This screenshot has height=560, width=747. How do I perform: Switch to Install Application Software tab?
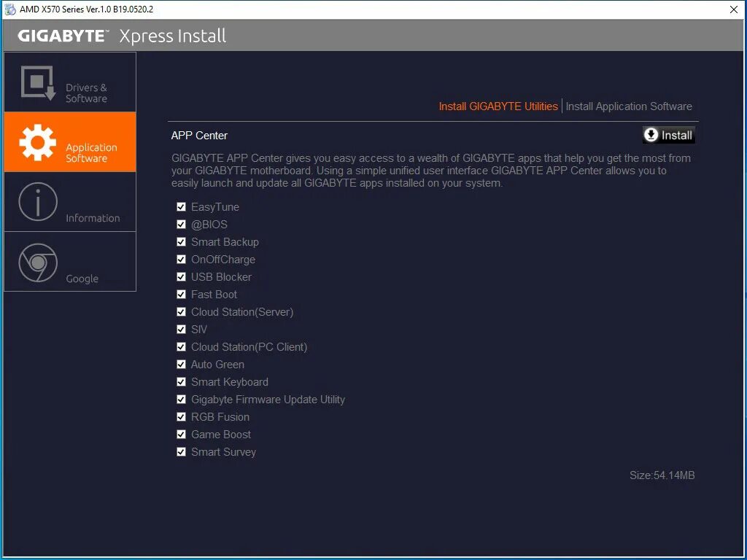coord(629,106)
